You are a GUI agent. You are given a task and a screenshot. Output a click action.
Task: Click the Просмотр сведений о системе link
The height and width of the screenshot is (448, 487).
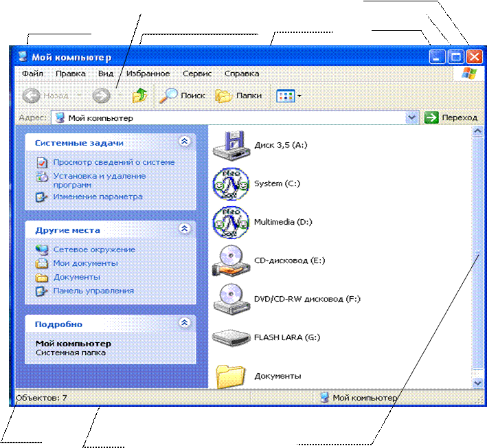(114, 162)
